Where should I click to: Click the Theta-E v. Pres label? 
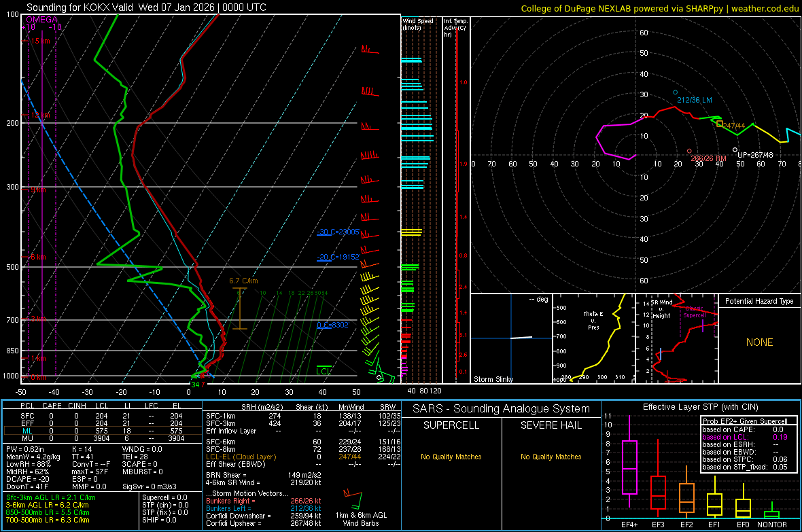pos(593,320)
